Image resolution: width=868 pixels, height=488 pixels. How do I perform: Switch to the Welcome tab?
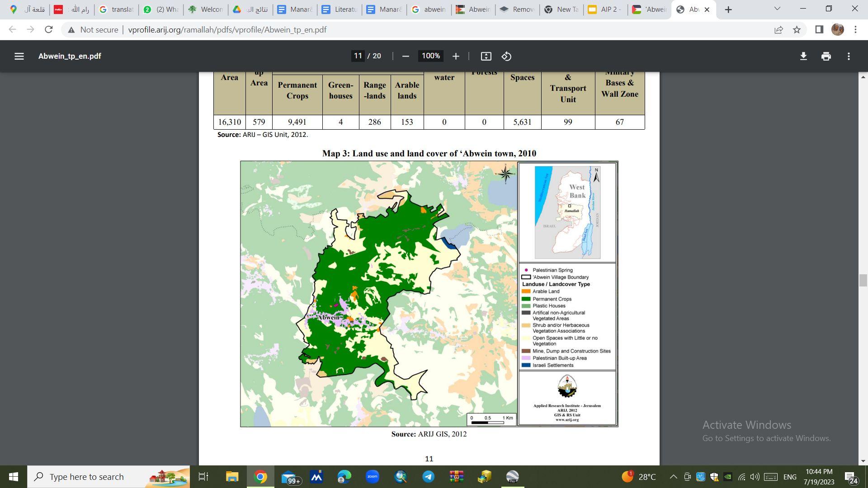pos(206,9)
